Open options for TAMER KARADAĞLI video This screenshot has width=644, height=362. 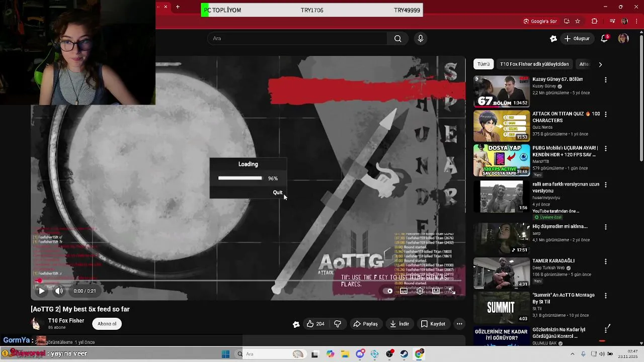(606, 261)
